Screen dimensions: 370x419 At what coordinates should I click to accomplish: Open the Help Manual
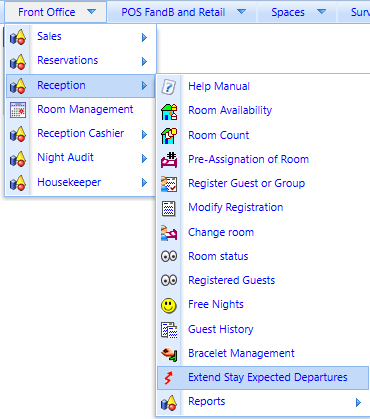pyautogui.click(x=263, y=87)
